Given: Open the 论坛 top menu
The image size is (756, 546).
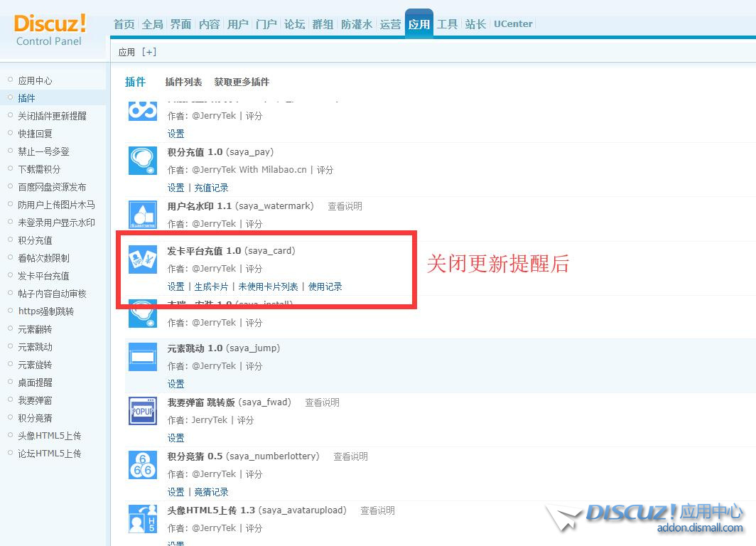Looking at the screenshot, I should click(x=294, y=24).
